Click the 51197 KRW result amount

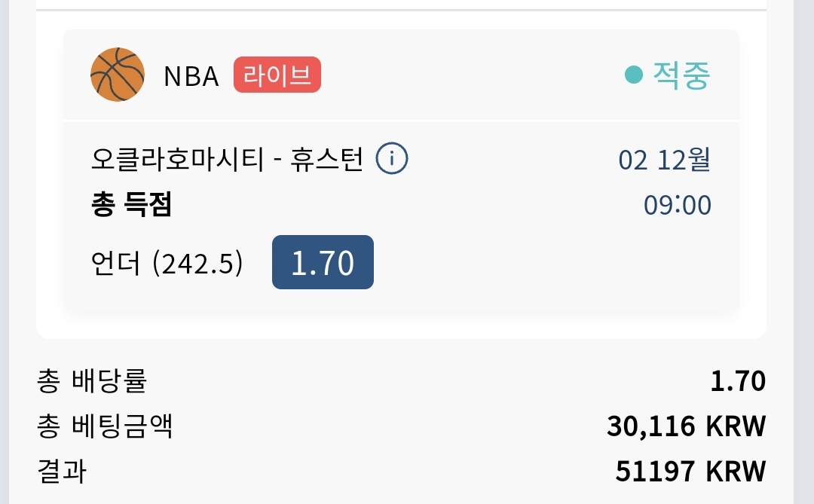(690, 472)
